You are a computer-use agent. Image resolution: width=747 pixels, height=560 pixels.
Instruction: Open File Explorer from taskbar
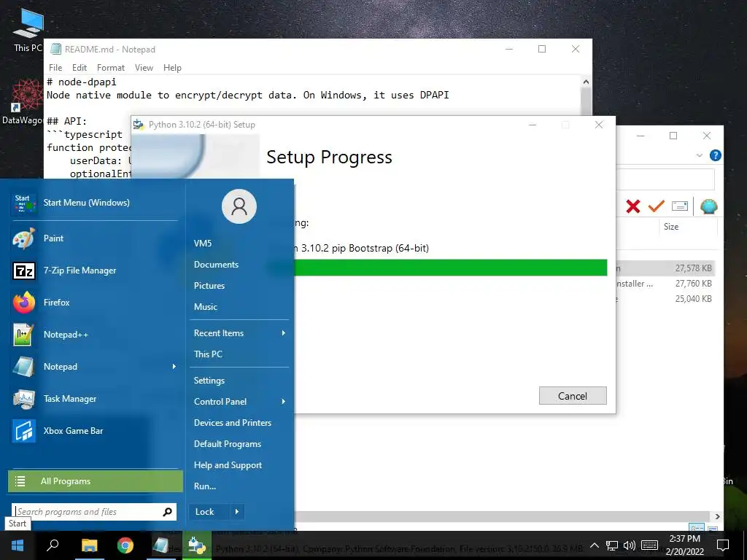[89, 545]
